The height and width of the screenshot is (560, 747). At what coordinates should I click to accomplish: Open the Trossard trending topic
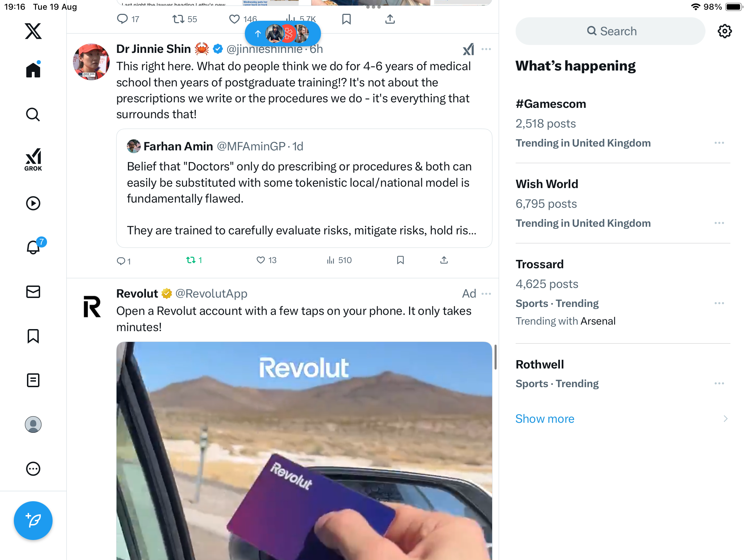click(539, 264)
